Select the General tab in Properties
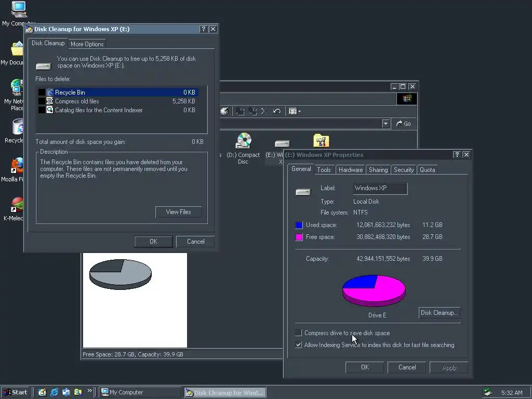 point(301,169)
